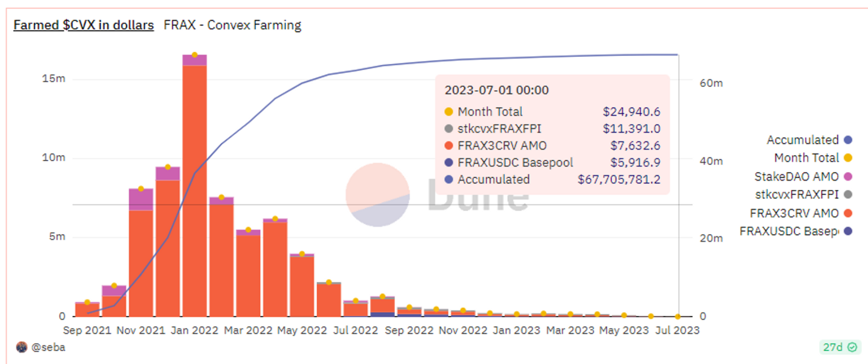Click the yellow Month Total dot for Jul 2023

click(x=678, y=317)
